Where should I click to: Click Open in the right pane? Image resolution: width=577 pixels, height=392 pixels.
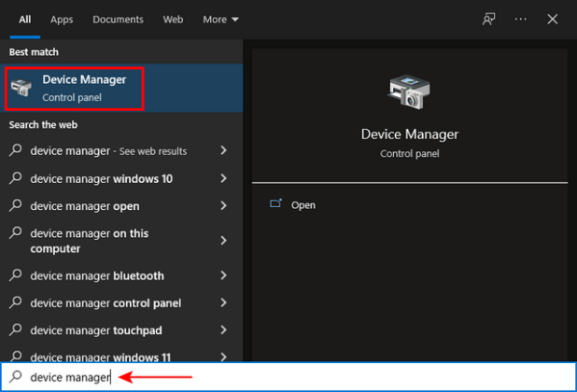click(303, 204)
